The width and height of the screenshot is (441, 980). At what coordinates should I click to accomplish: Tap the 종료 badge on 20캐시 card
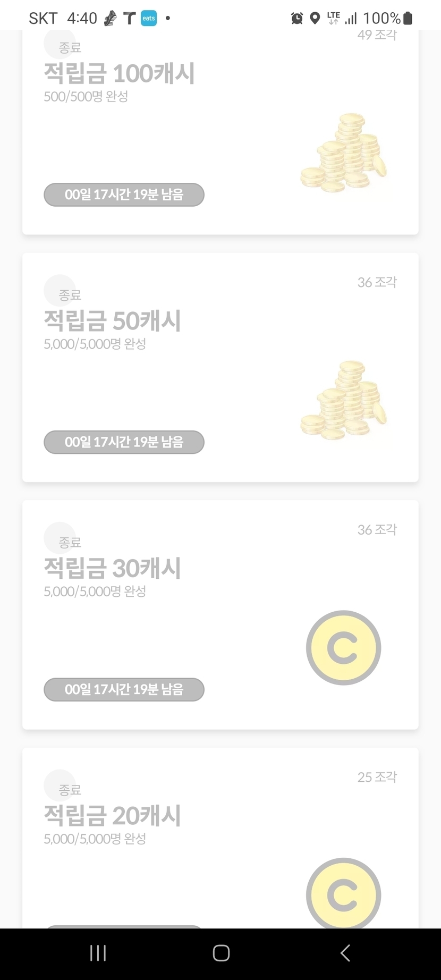tap(69, 789)
